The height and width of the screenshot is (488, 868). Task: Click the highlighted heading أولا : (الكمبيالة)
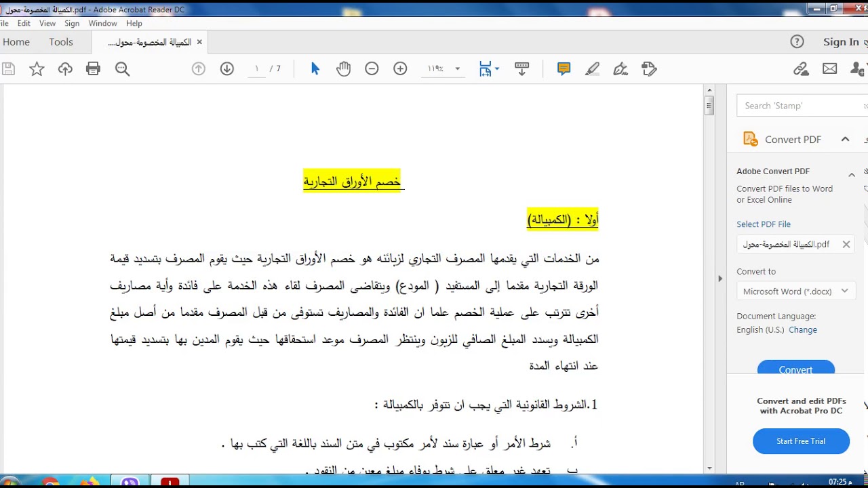563,220
